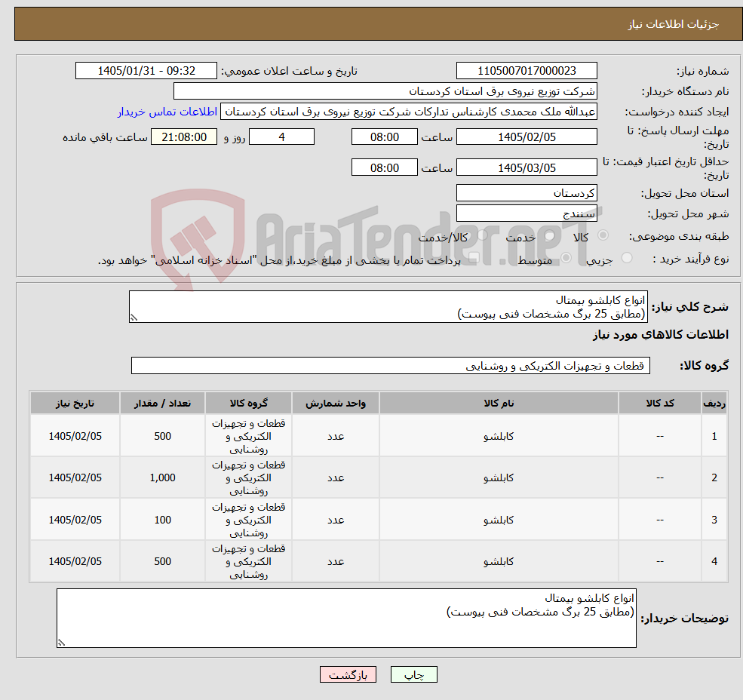This screenshot has height=700, width=743.
Task: Click the جزئیات اطلاعات نیاز page header
Action: [674, 24]
